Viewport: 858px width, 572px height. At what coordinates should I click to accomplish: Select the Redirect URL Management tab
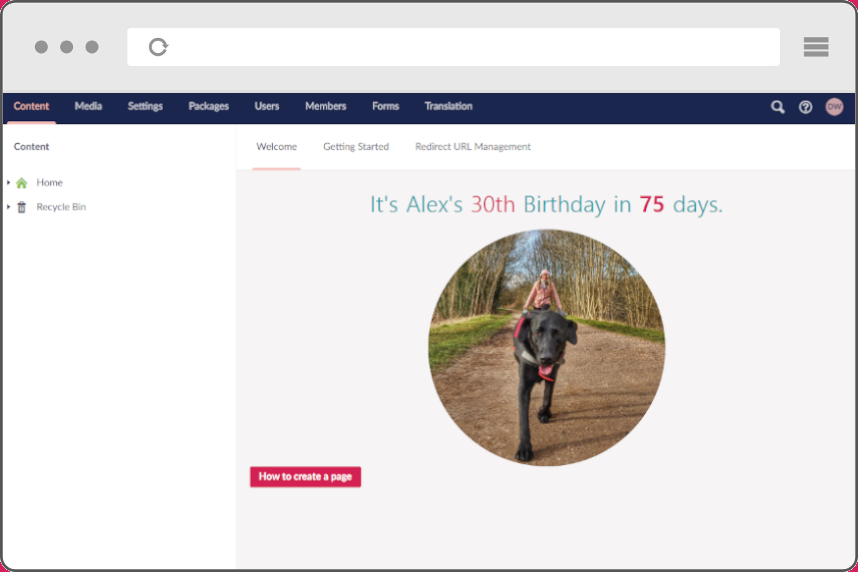473,147
